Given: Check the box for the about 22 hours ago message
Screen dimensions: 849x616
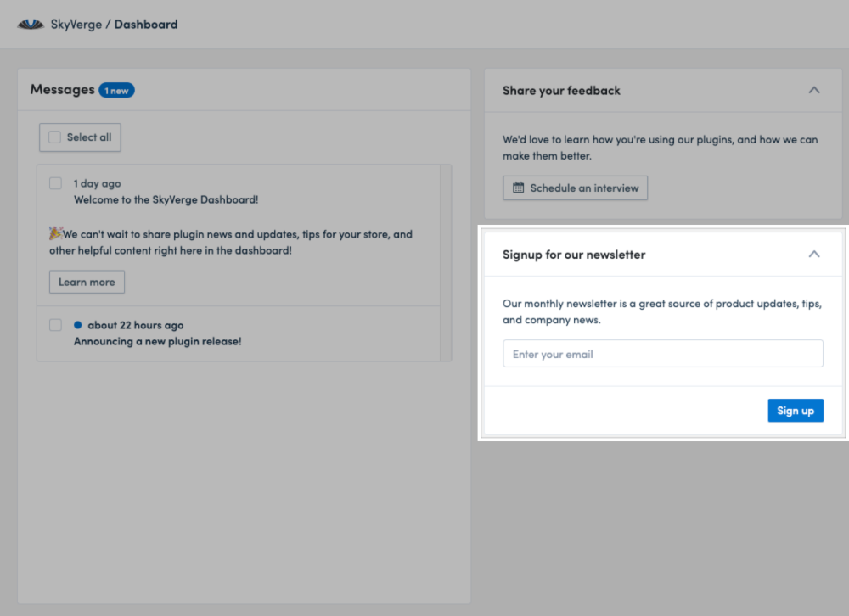Looking at the screenshot, I should pyautogui.click(x=55, y=325).
